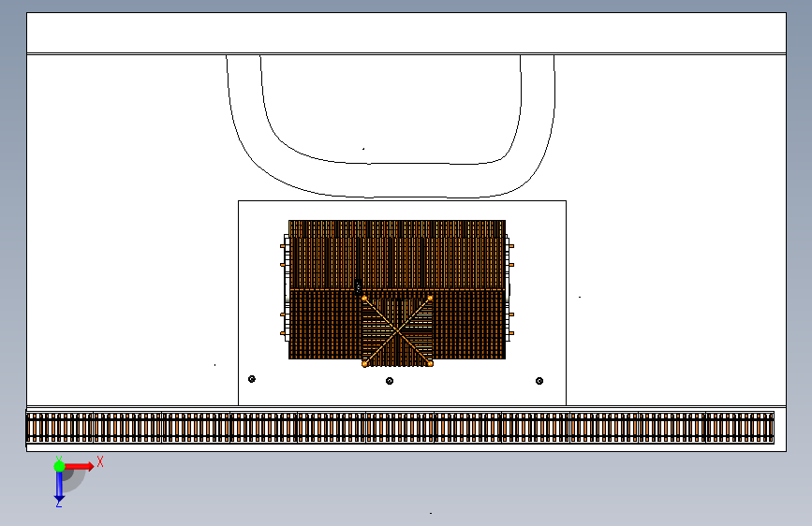Select the top-left orange screw of cross bracket

tap(364, 299)
